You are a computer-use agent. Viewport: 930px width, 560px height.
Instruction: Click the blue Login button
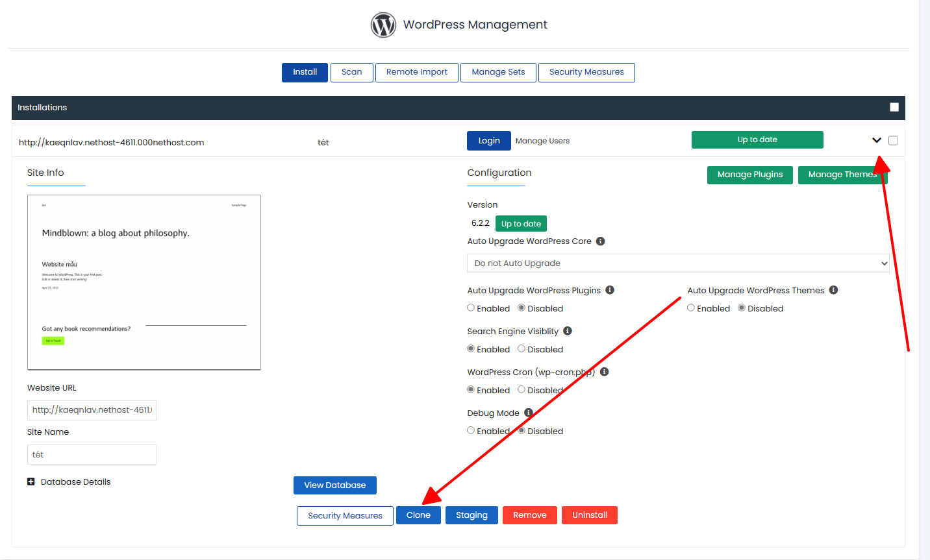coord(489,141)
